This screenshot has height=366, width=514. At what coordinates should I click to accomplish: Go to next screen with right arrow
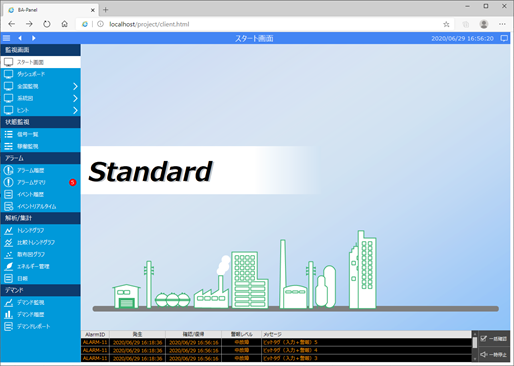pyautogui.click(x=34, y=38)
